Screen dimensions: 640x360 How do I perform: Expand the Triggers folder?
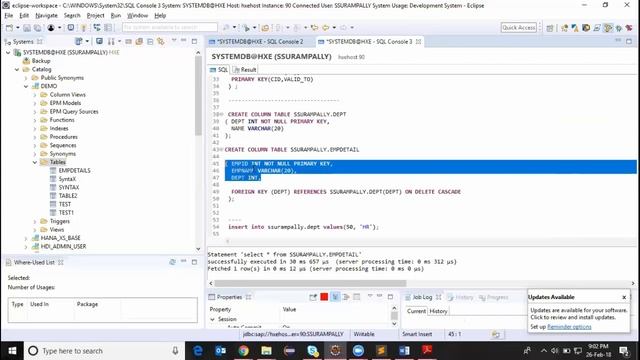coord(35,221)
